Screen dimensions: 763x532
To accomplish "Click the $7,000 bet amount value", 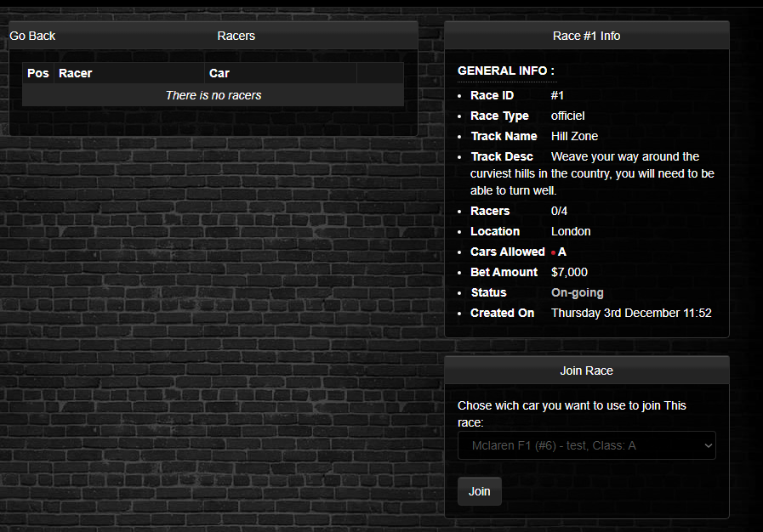I will [x=569, y=272].
